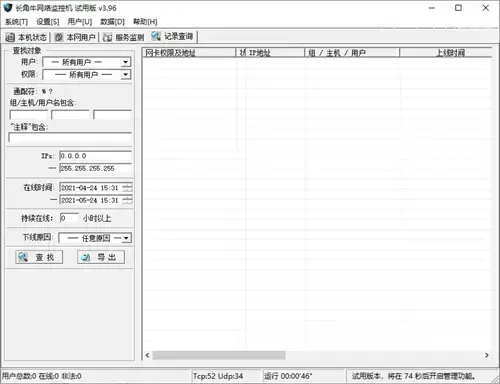Click the start date field 2021-04-24 15:31
The width and height of the screenshot is (500, 384).
coord(91,188)
